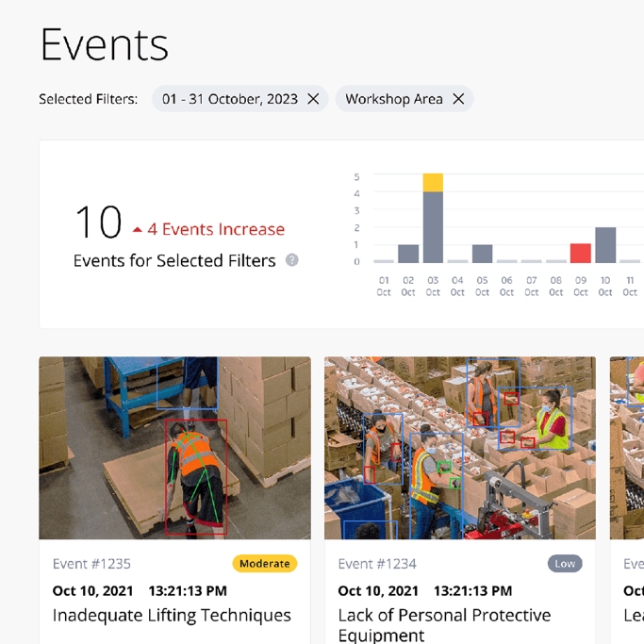Viewport: 644px width, 644px height.
Task: Click the Moderate severity badge
Action: coord(265,564)
